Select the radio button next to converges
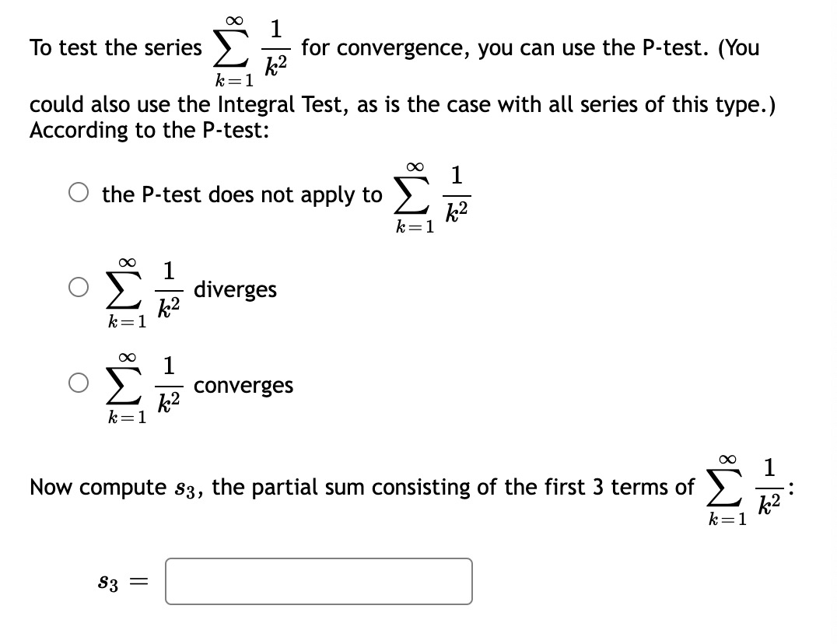Image resolution: width=837 pixels, height=644 pixels. click(78, 383)
